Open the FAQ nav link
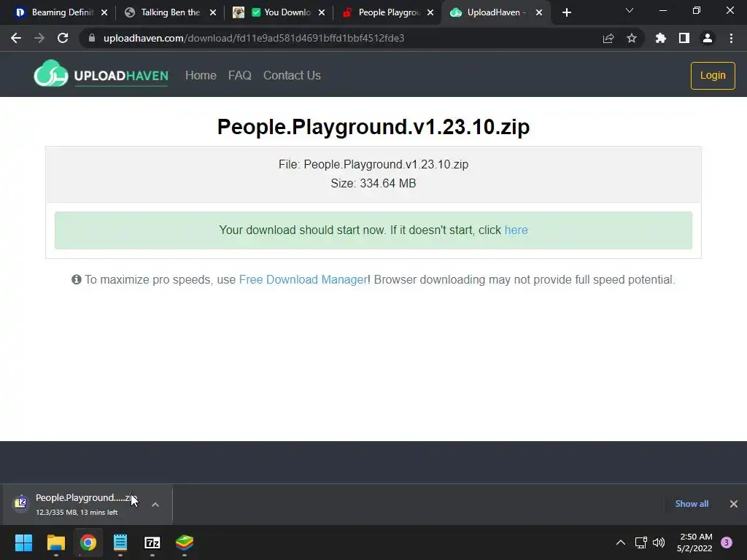747x560 pixels. tap(239, 75)
